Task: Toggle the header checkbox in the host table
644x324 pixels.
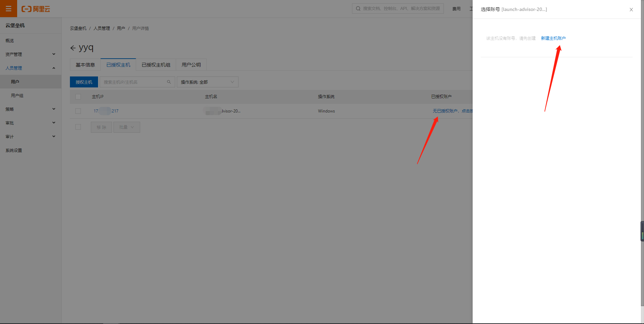Action: [x=78, y=97]
